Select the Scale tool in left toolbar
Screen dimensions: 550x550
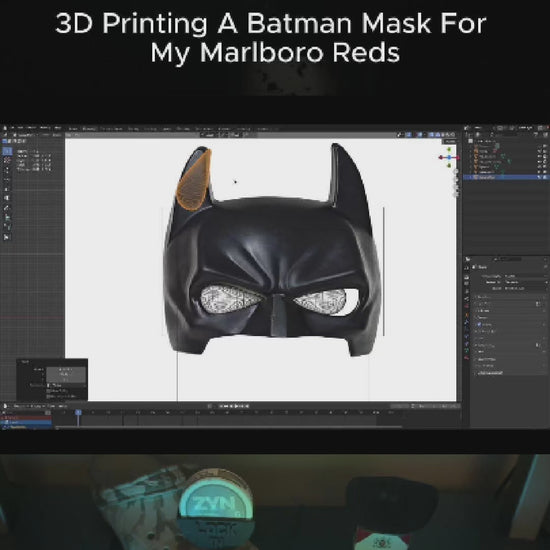point(7,189)
